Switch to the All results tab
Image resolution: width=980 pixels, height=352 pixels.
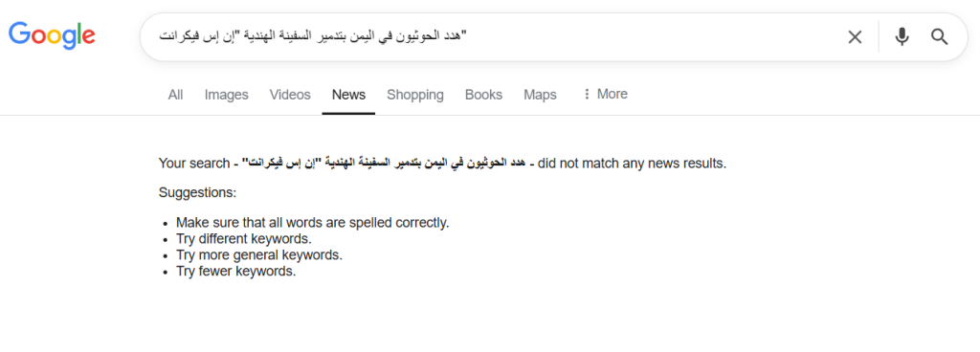point(176,95)
